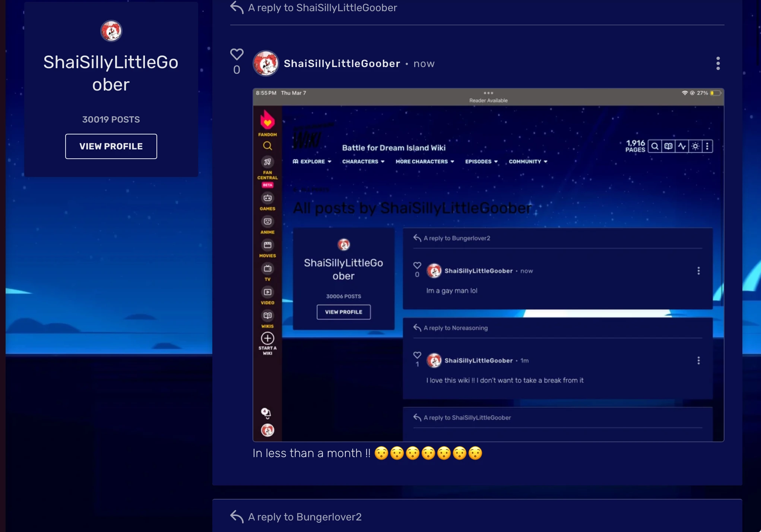Open the embedded screenshot image in the post
This screenshot has width=761, height=532.
coord(488,265)
